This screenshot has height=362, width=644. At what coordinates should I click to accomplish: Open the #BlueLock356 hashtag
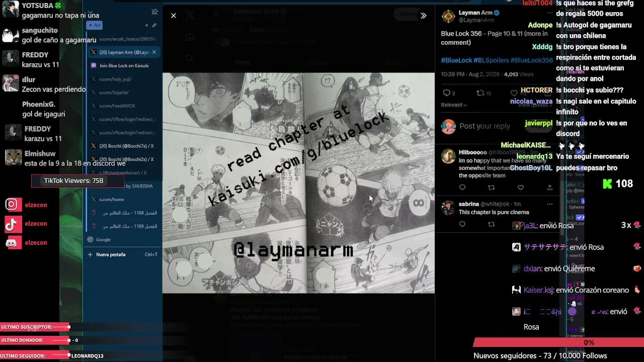click(x=531, y=60)
